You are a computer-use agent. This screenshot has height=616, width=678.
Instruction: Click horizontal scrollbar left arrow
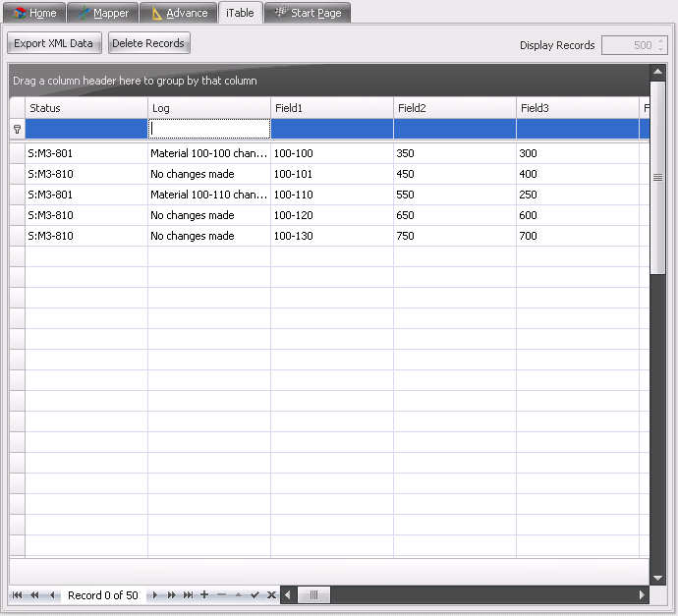click(x=288, y=595)
